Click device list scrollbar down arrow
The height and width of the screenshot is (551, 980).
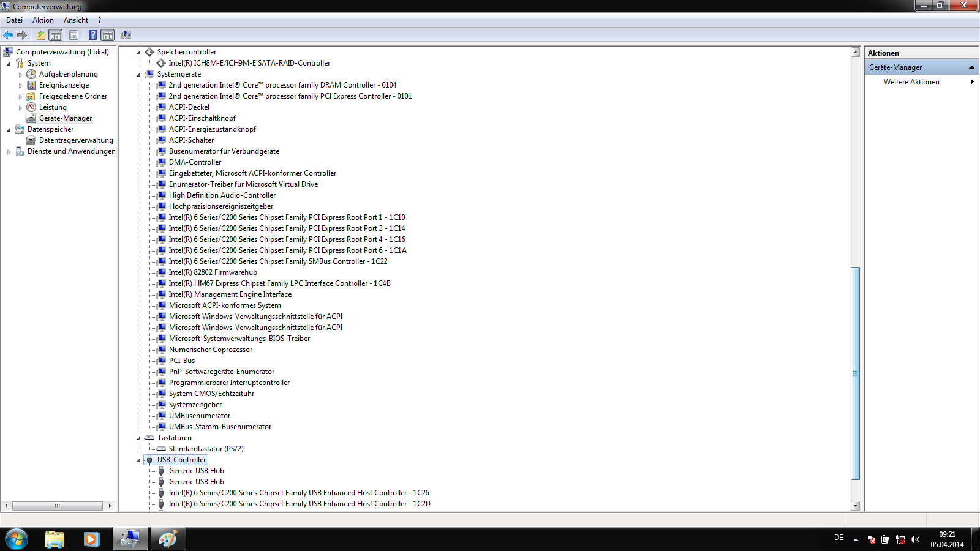point(856,506)
